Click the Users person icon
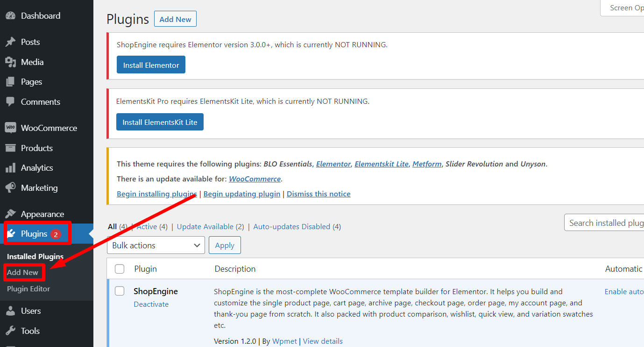This screenshot has height=347, width=644. 10,311
